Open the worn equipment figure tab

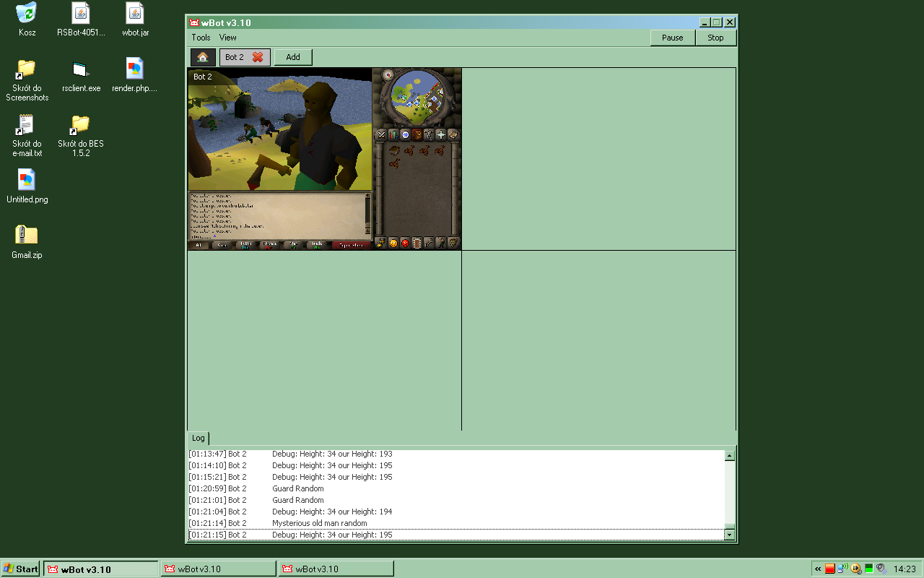point(429,135)
